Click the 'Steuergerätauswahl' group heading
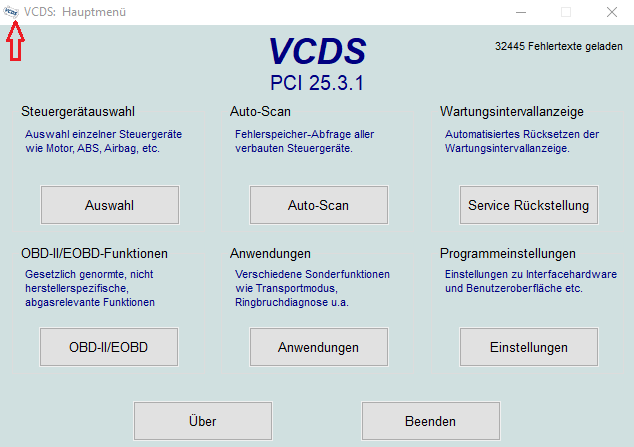Screen dimensions: 634x447 click(78, 112)
